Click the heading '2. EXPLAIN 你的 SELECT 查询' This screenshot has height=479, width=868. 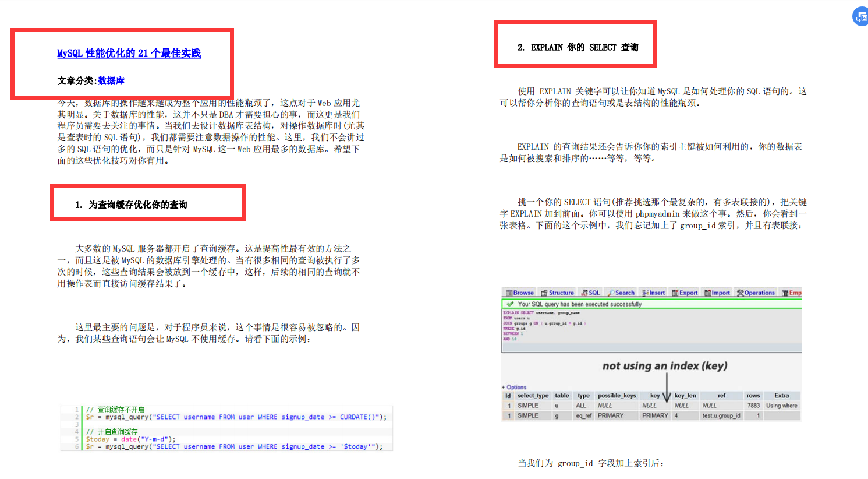(x=578, y=47)
